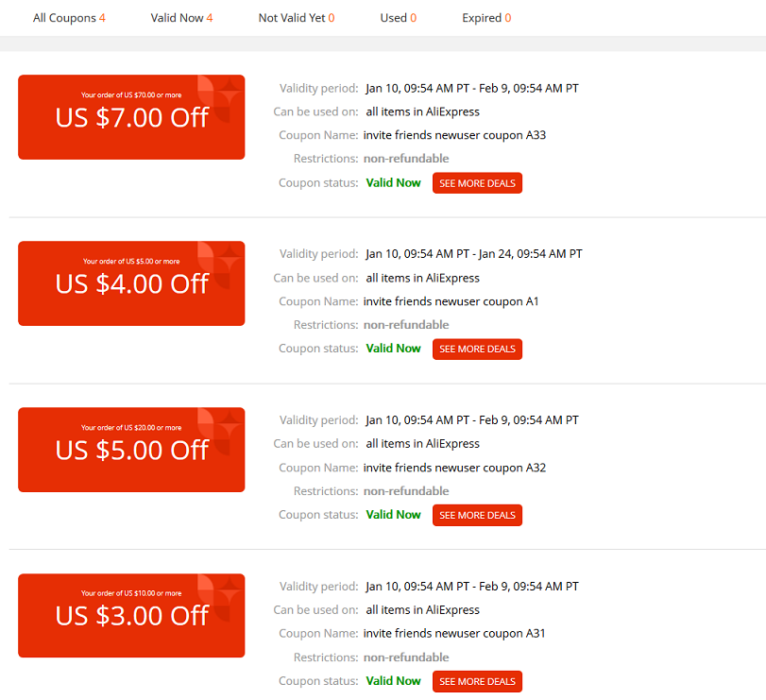This screenshot has height=700, width=766.
Task: Click the Valid Now status of coupon A1
Action: click(393, 349)
